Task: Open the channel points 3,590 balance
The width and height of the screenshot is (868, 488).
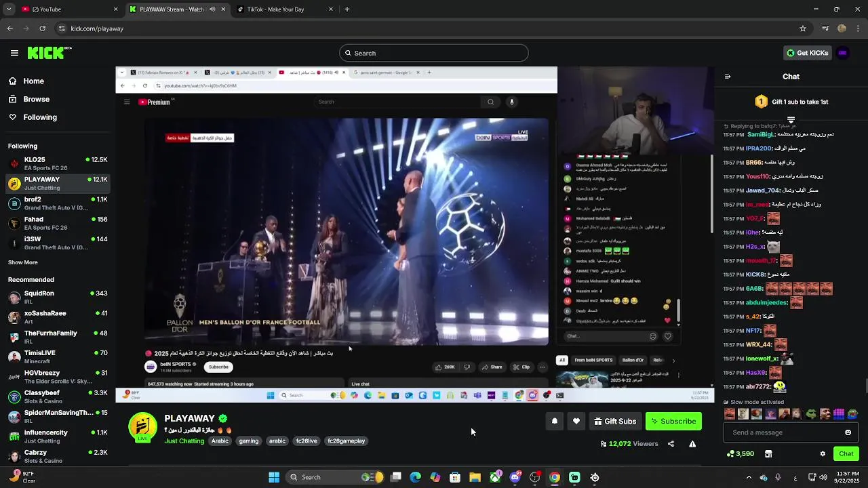Action: point(741,454)
